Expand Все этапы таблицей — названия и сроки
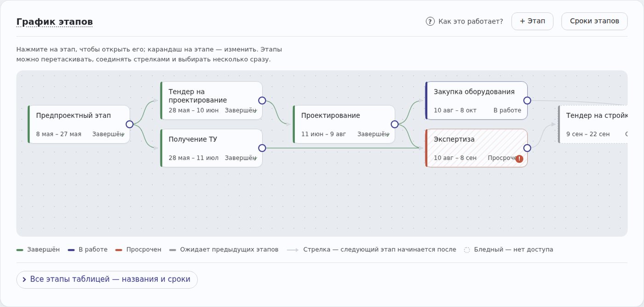The image size is (644, 307). pyautogui.click(x=107, y=280)
